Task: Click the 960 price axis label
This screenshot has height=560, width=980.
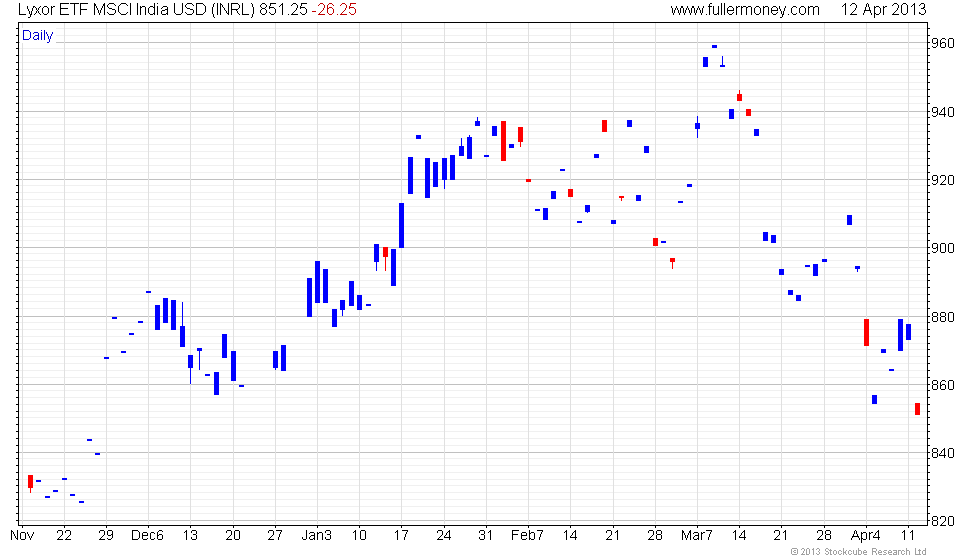Action: click(x=943, y=43)
